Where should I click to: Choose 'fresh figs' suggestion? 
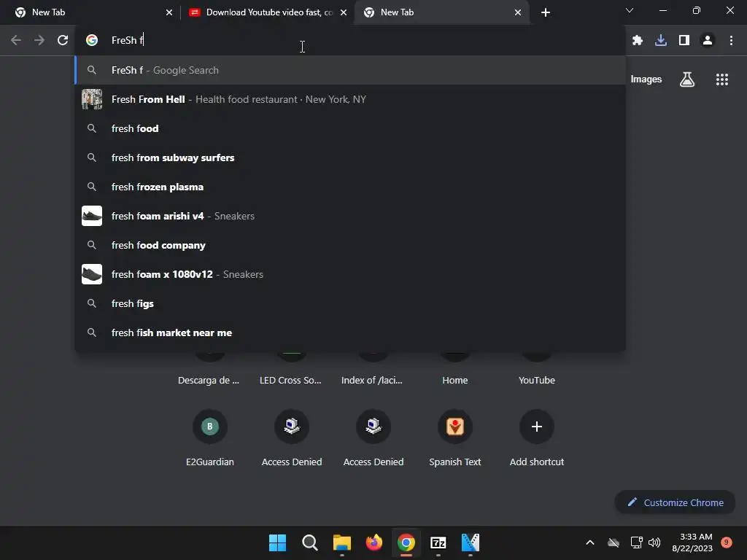tap(350, 303)
